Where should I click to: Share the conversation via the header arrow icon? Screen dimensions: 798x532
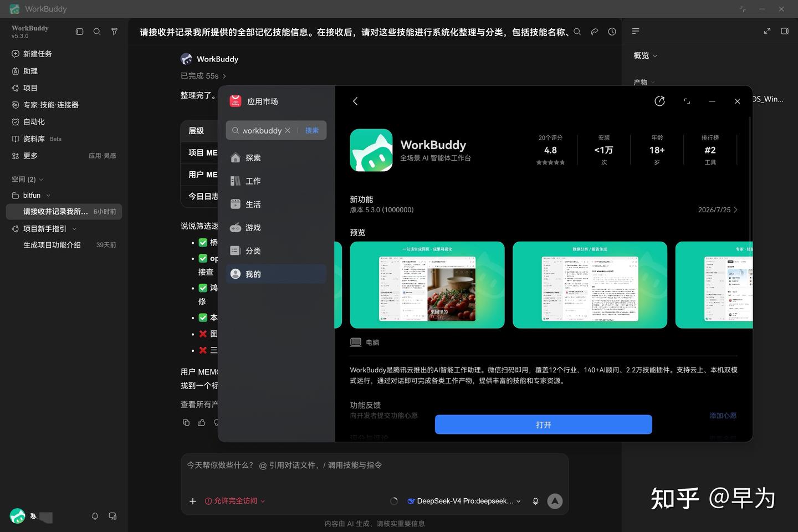pyautogui.click(x=595, y=32)
